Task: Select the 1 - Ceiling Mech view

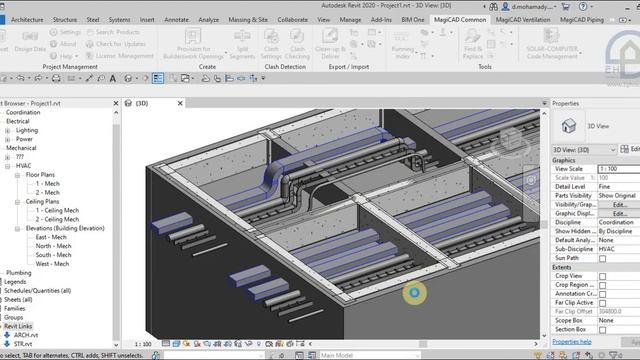Action: [x=57, y=211]
